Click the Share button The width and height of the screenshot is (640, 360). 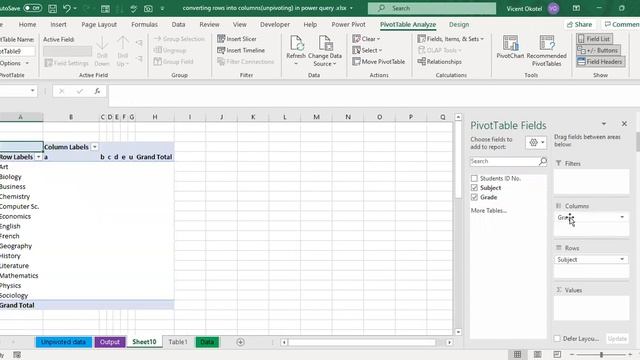tap(579, 24)
